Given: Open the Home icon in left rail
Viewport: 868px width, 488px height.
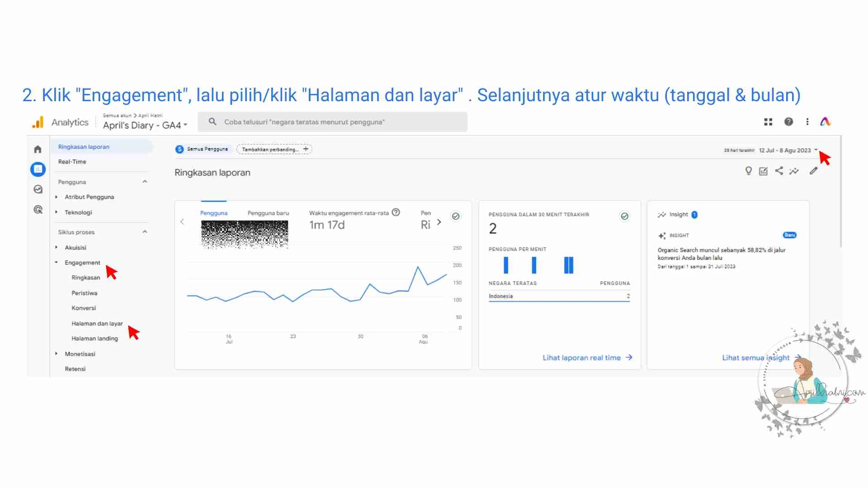Looking at the screenshot, I should pyautogui.click(x=38, y=149).
